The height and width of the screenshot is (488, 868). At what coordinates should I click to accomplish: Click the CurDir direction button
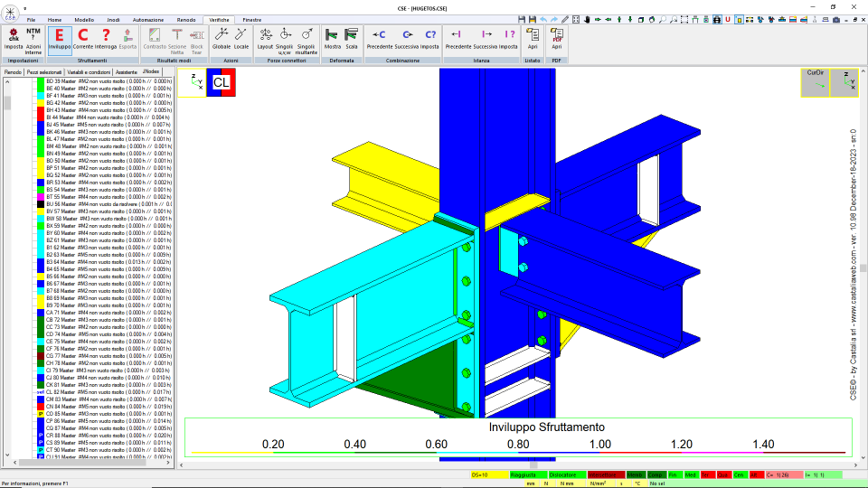[x=816, y=82]
